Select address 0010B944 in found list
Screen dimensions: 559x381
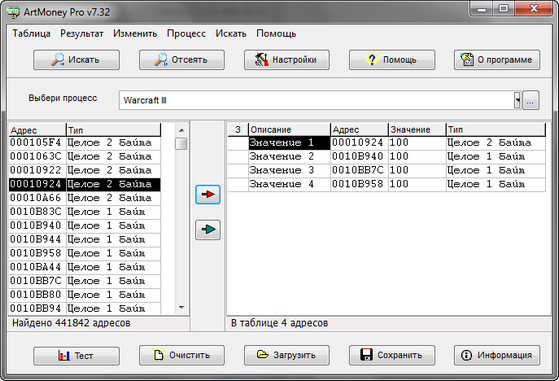[36, 240]
